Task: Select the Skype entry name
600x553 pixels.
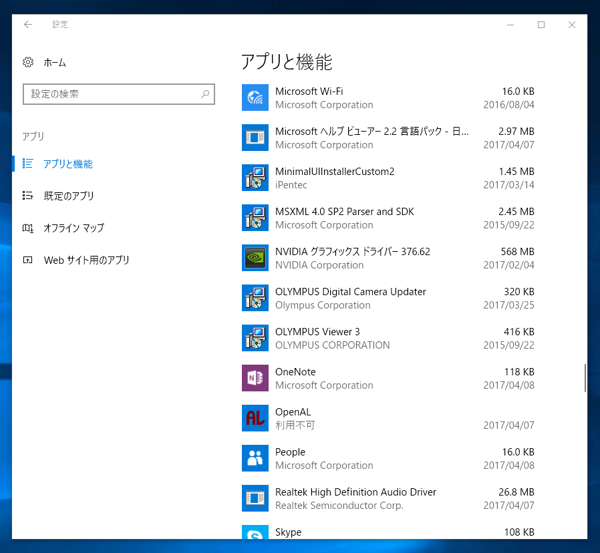Action: click(288, 532)
